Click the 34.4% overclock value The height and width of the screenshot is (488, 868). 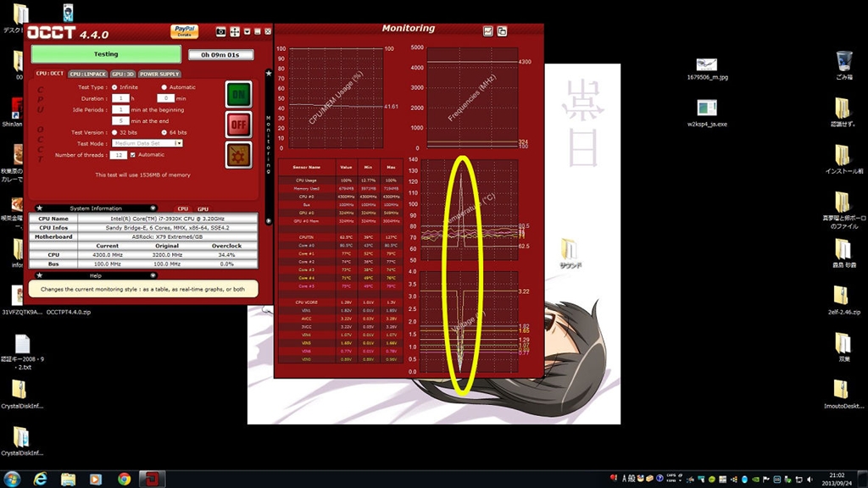(x=226, y=255)
